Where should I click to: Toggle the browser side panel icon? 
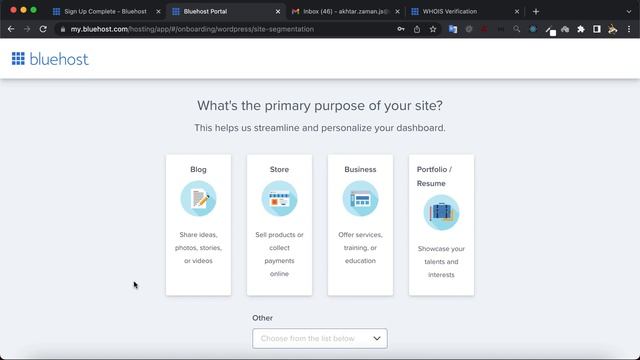tap(597, 29)
